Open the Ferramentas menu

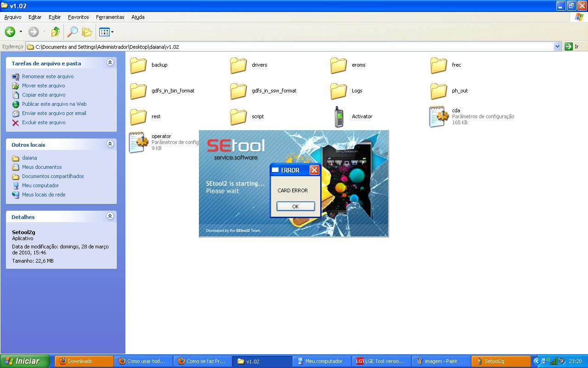coord(110,17)
